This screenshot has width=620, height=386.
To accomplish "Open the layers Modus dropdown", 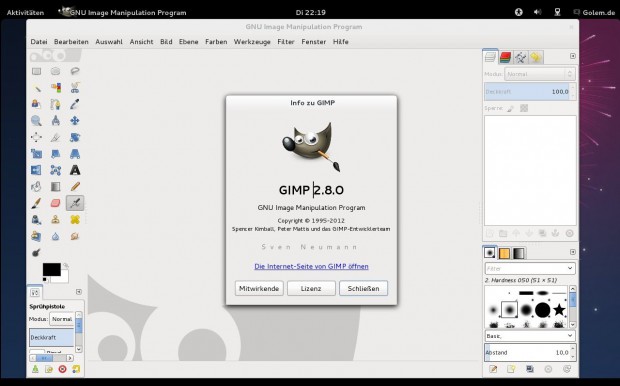I will [x=540, y=74].
